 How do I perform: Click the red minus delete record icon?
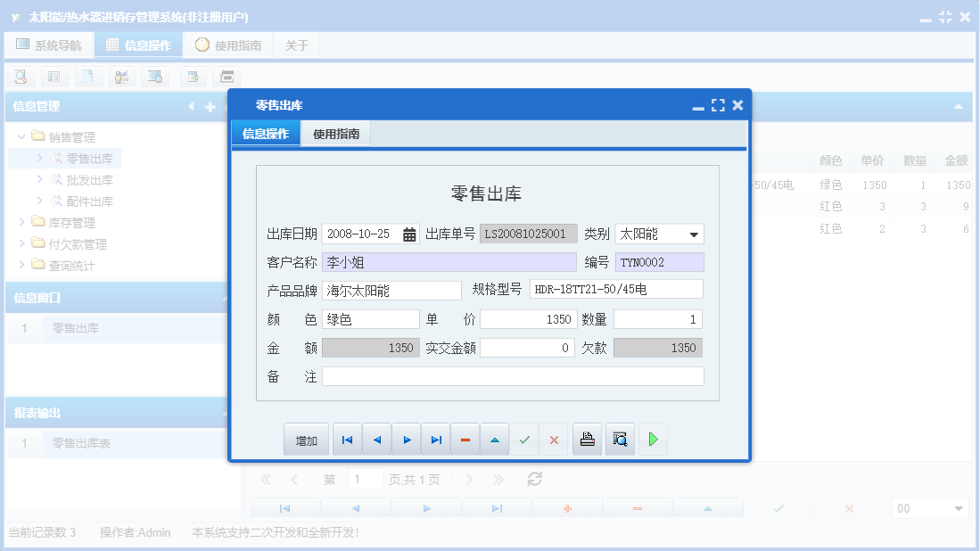tap(465, 438)
